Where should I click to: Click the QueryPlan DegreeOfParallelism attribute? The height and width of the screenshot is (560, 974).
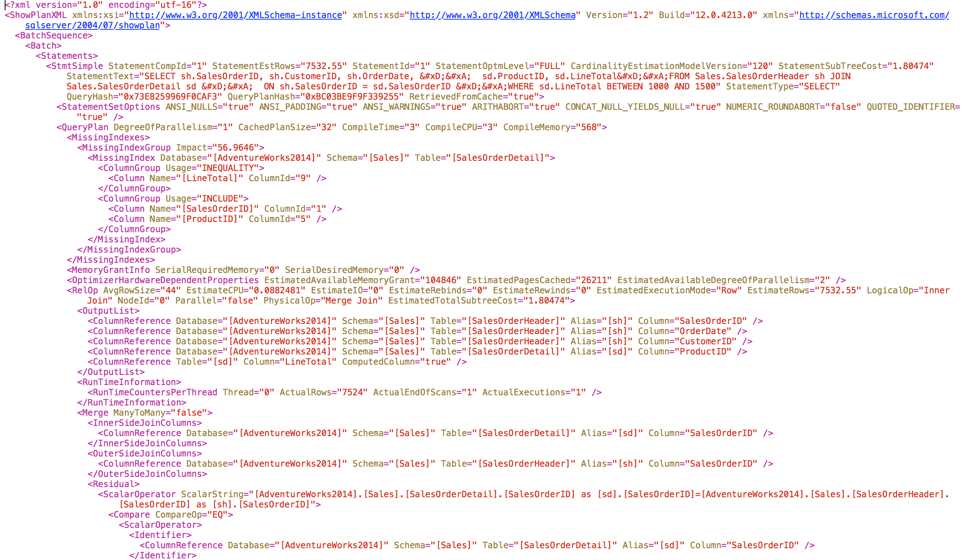click(173, 127)
